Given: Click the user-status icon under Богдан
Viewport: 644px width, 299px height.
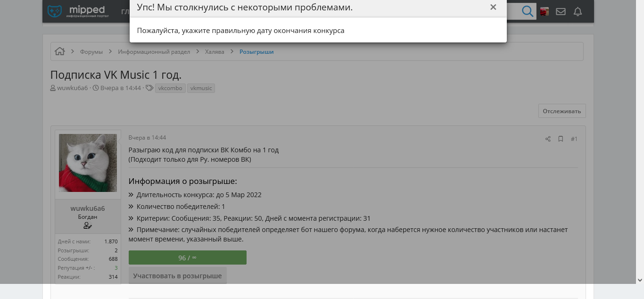Looking at the screenshot, I should 88,226.
